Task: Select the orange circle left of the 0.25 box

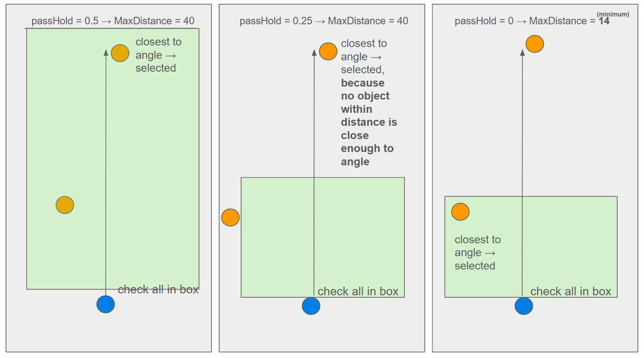Action: pos(230,218)
